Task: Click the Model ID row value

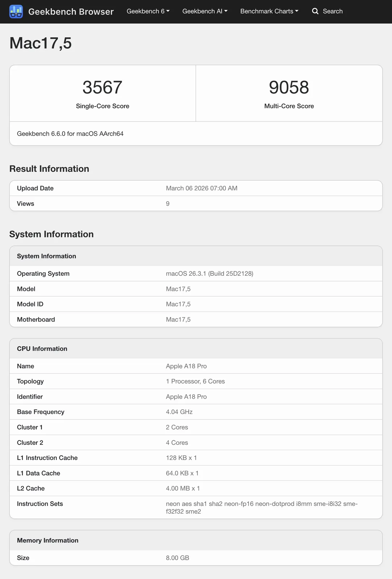Action: pyautogui.click(x=178, y=304)
